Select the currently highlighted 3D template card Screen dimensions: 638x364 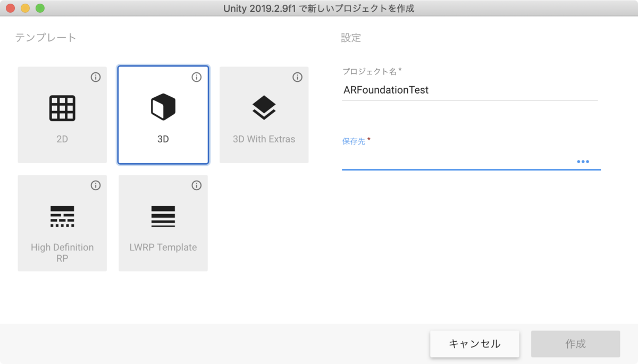coord(163,114)
